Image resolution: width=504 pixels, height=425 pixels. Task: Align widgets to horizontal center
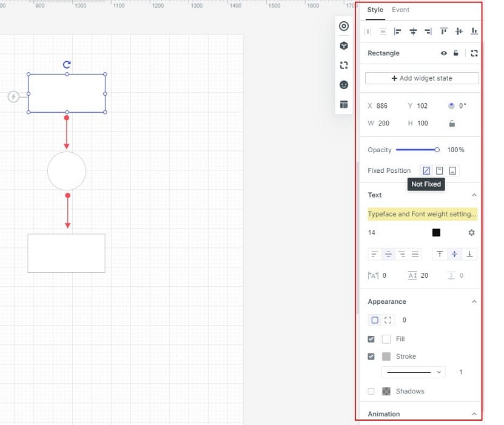[413, 31]
